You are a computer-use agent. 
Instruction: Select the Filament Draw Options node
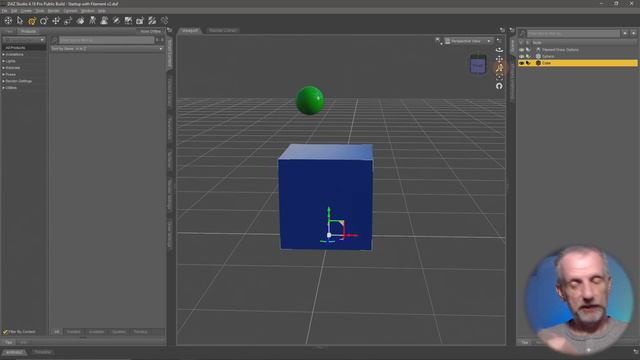pyautogui.click(x=560, y=50)
